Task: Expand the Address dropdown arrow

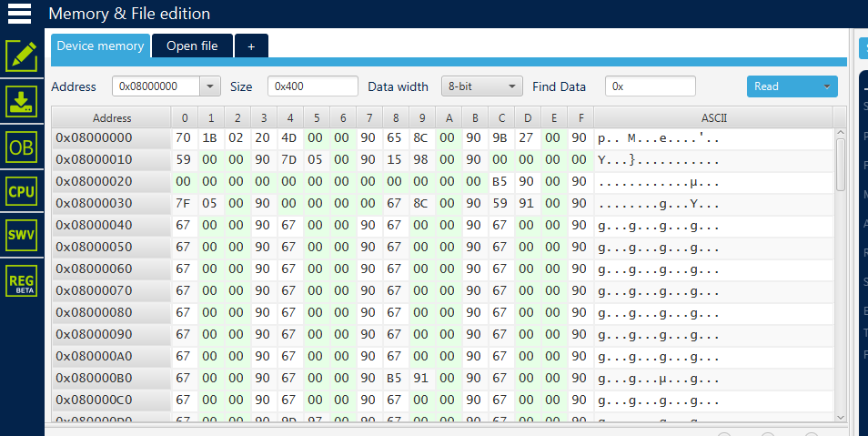Action: coord(210,86)
